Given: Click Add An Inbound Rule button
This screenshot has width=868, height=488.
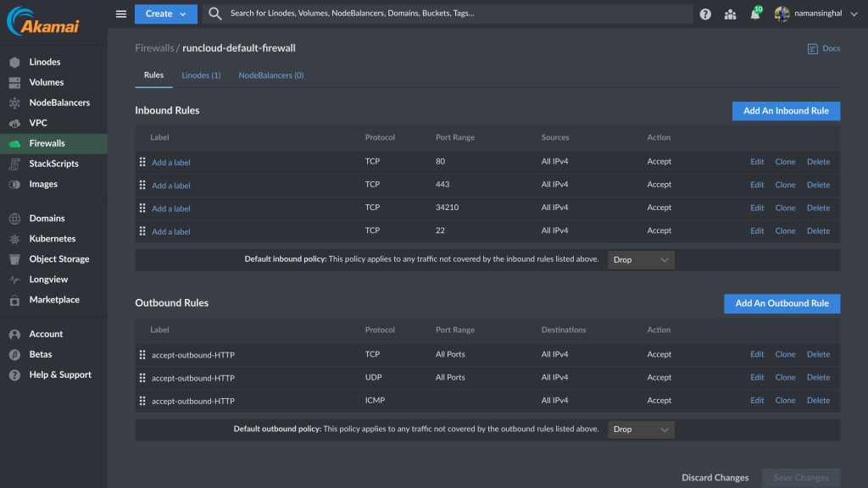Looking at the screenshot, I should pyautogui.click(x=786, y=111).
